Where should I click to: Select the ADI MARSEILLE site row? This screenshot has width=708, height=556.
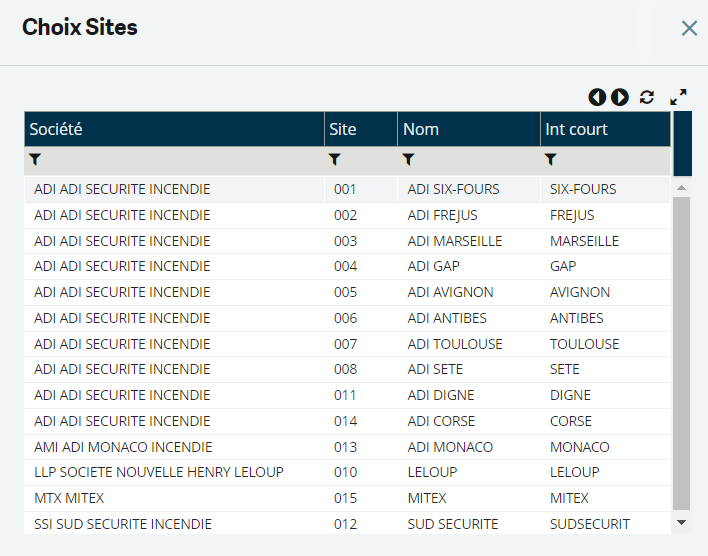454,241
